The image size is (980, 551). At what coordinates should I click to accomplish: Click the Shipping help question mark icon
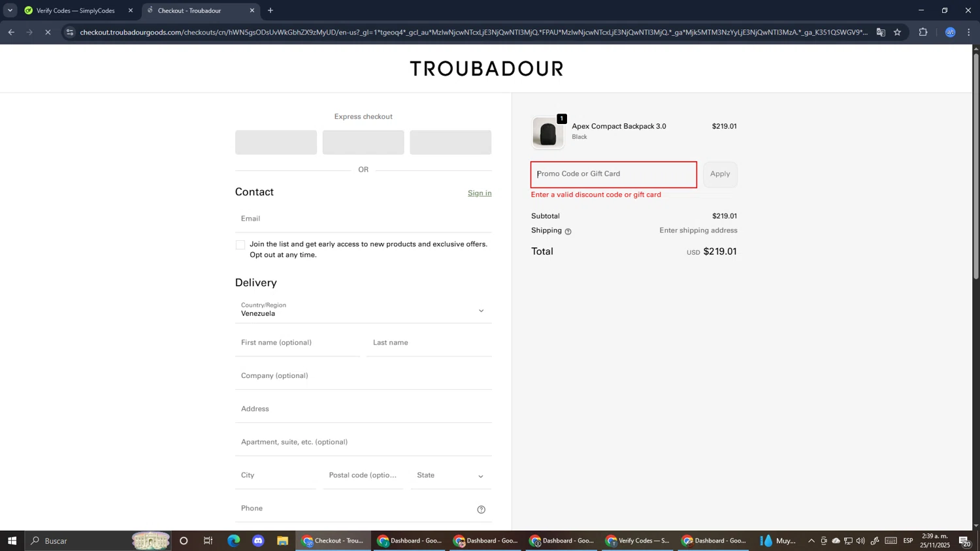coord(568,231)
